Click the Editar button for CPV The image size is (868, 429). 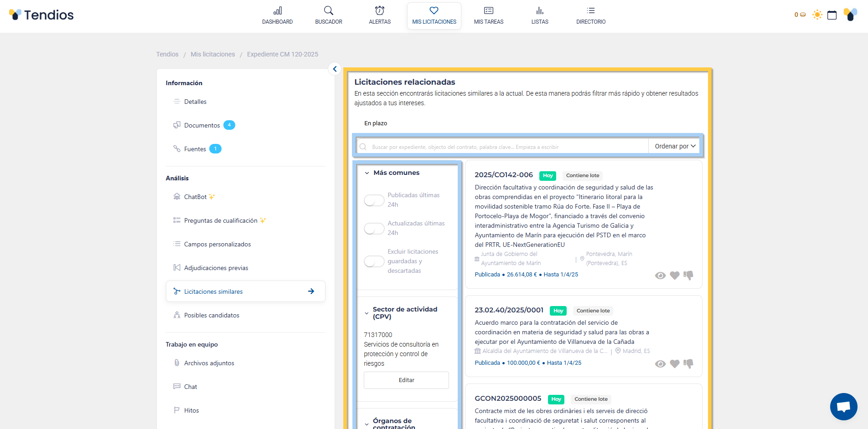tap(406, 380)
